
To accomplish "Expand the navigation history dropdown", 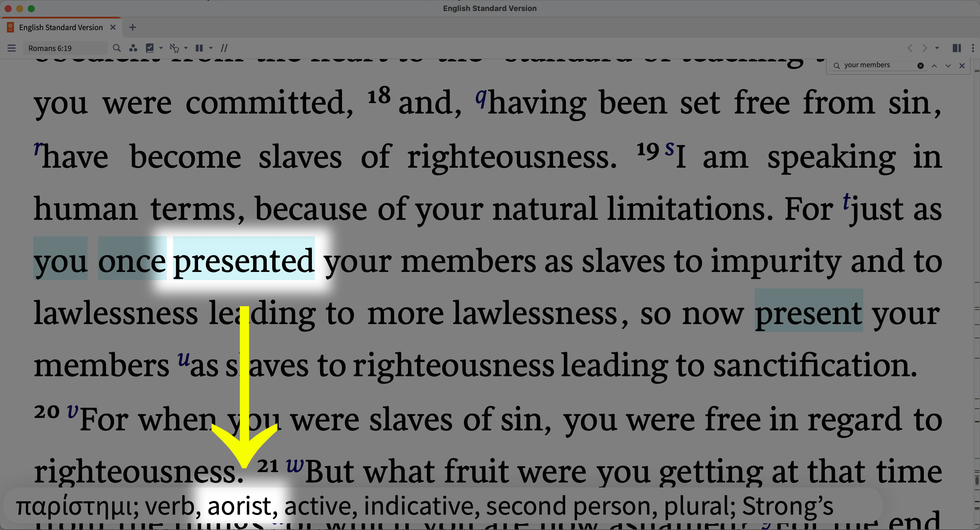I will pos(938,48).
